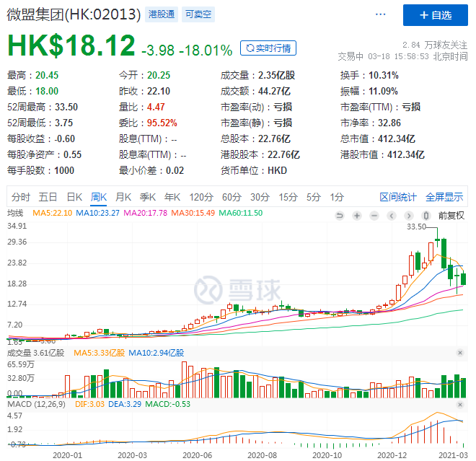
Task: Click the MA30:15.49 indicator label
Action: (193, 213)
